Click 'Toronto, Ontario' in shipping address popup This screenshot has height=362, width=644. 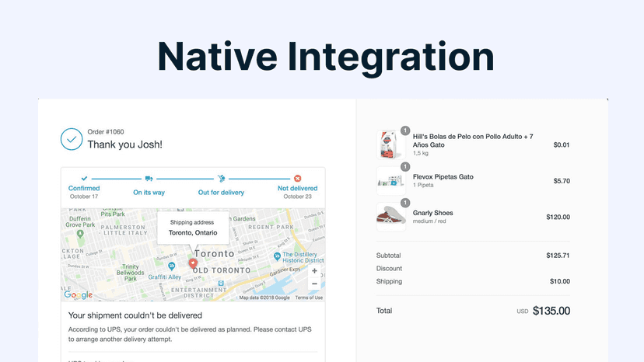tap(193, 233)
